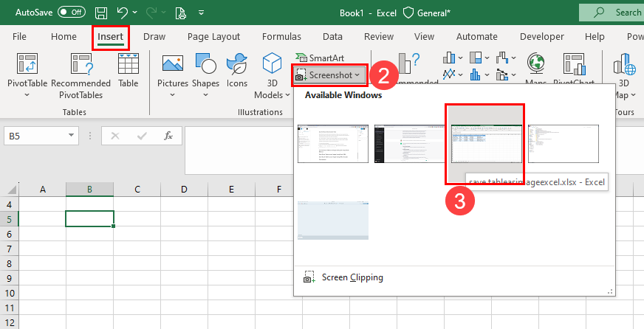Open the Automate tab
This screenshot has width=644, height=329.
click(x=477, y=36)
